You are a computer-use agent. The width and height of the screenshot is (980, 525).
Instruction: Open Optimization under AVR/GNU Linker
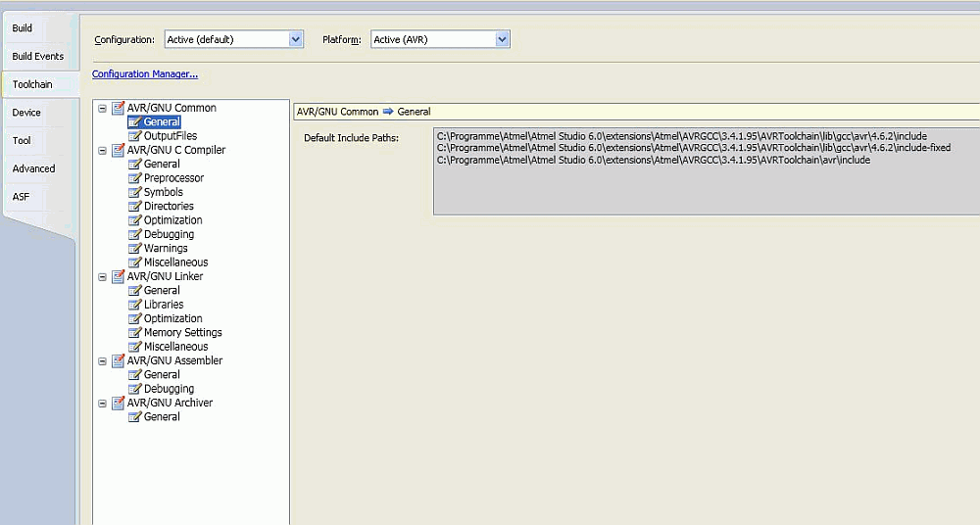click(x=173, y=318)
